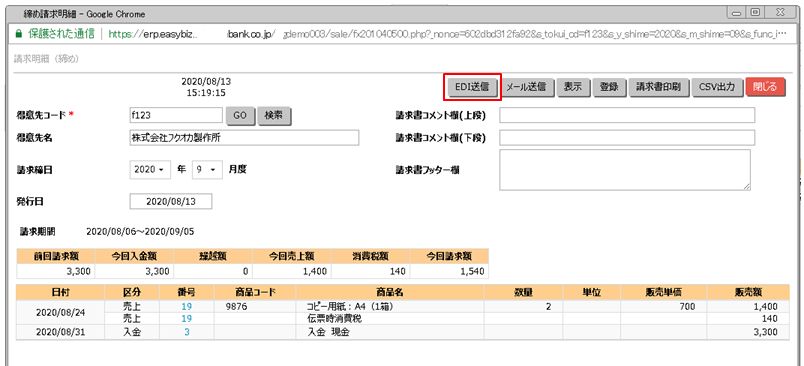Click the 登録 button
Viewport: 804px width, 366px height.
point(610,87)
